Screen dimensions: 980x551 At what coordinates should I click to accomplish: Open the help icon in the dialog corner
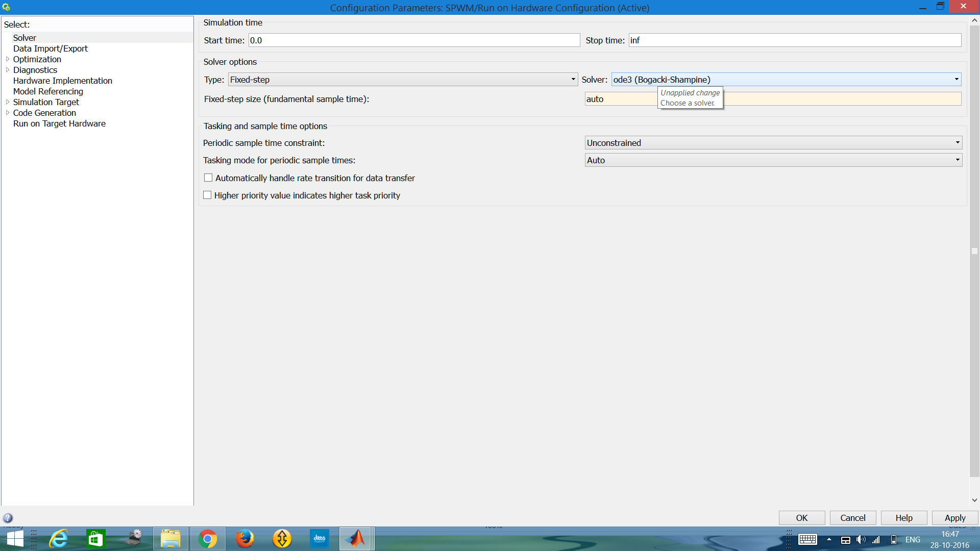pyautogui.click(x=9, y=517)
